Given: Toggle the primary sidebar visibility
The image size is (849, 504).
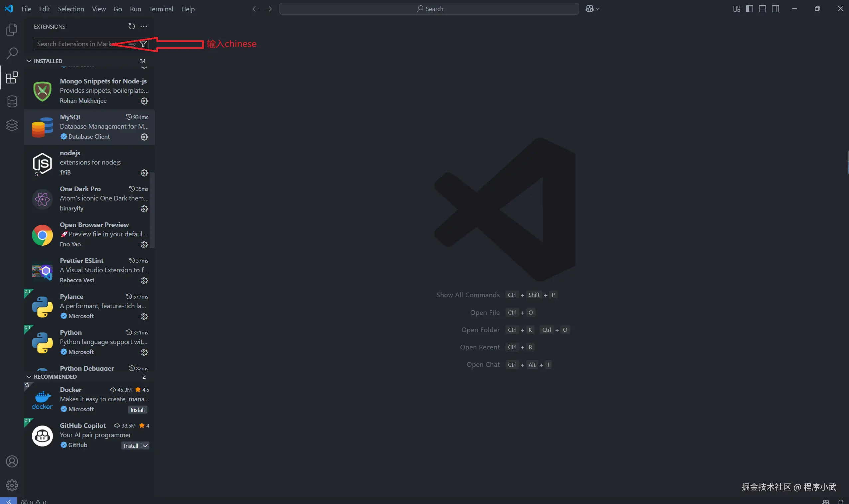Looking at the screenshot, I should point(750,9).
